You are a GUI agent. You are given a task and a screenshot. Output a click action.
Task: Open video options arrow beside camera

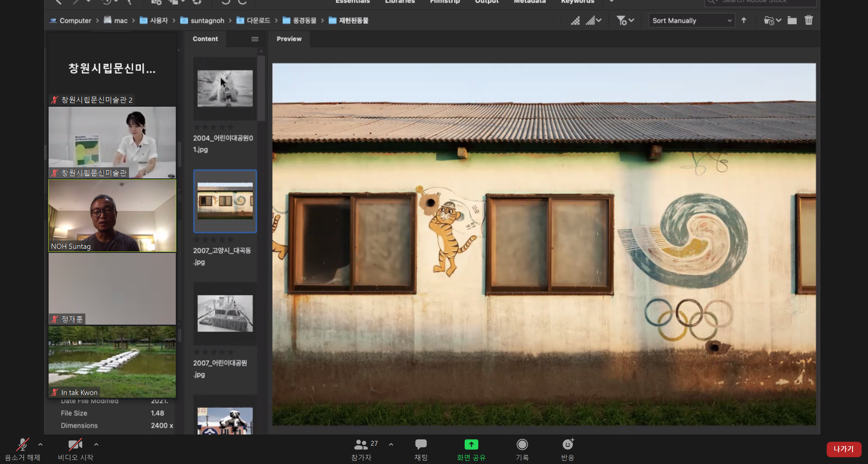96,444
